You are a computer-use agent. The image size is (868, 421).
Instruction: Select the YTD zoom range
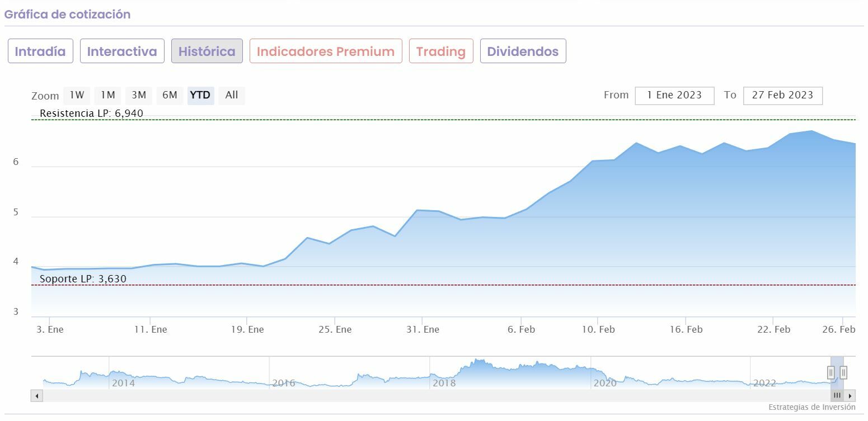pyautogui.click(x=200, y=95)
